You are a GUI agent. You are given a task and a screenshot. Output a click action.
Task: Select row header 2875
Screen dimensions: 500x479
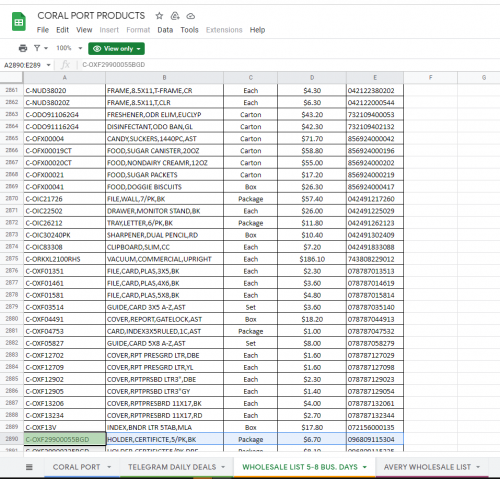(x=12, y=259)
